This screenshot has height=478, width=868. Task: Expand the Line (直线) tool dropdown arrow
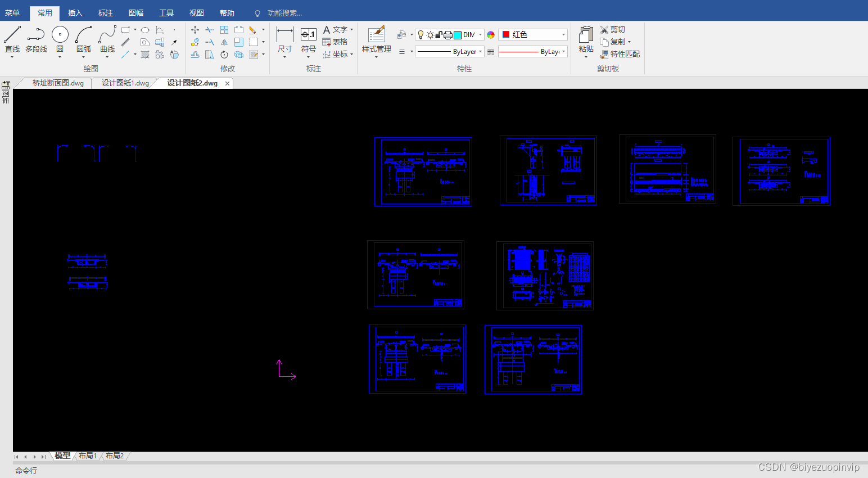click(12, 57)
